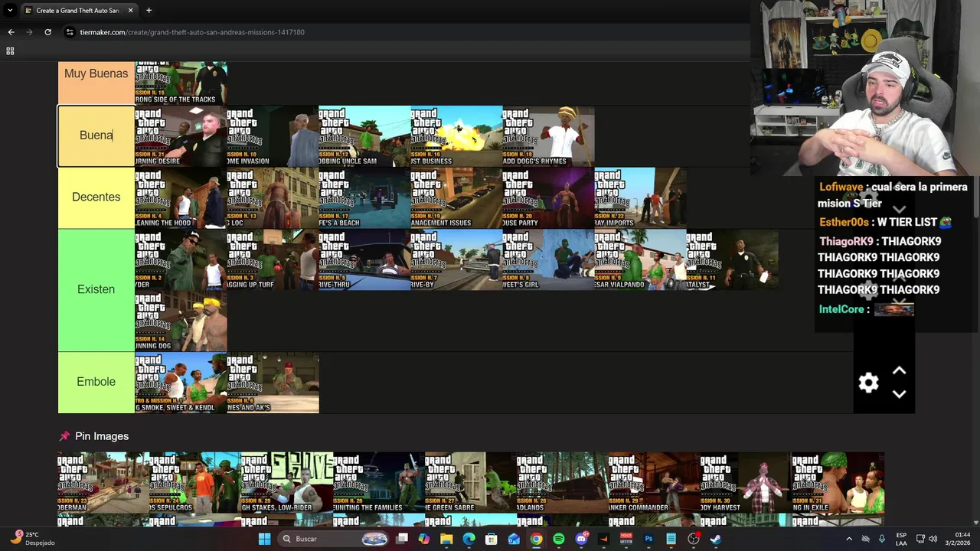Open Microsoft Store from the taskbar
This screenshot has width=980, height=551.
(x=492, y=539)
